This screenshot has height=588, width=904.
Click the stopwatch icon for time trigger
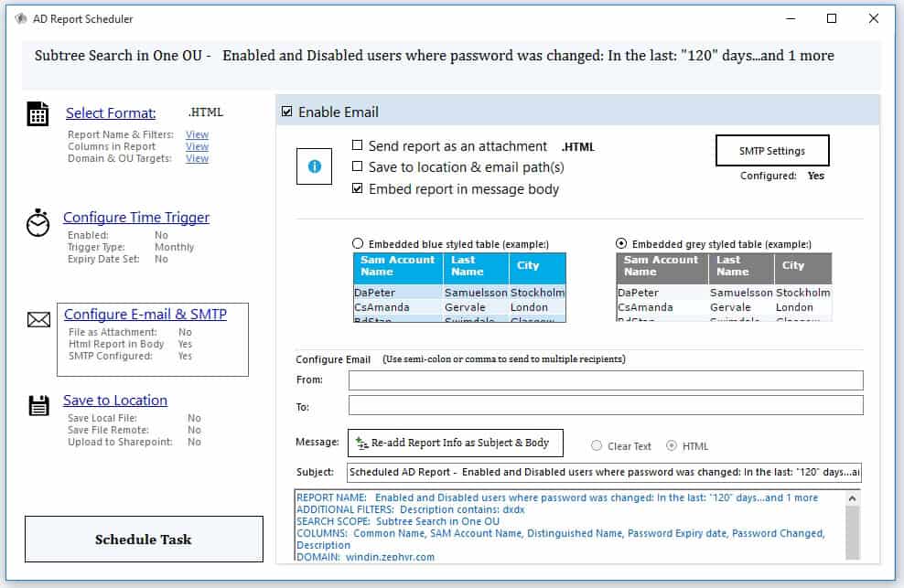[38, 222]
